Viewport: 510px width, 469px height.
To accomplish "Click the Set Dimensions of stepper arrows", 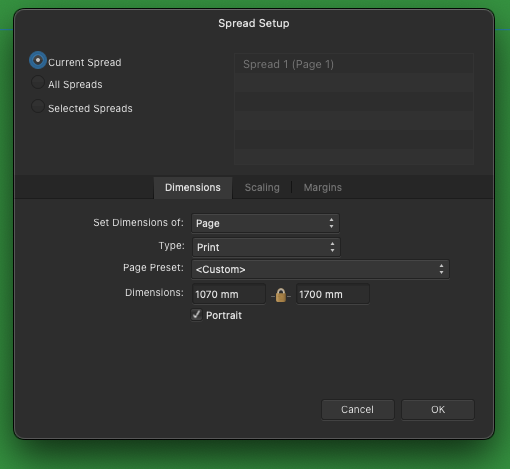I will [x=331, y=223].
